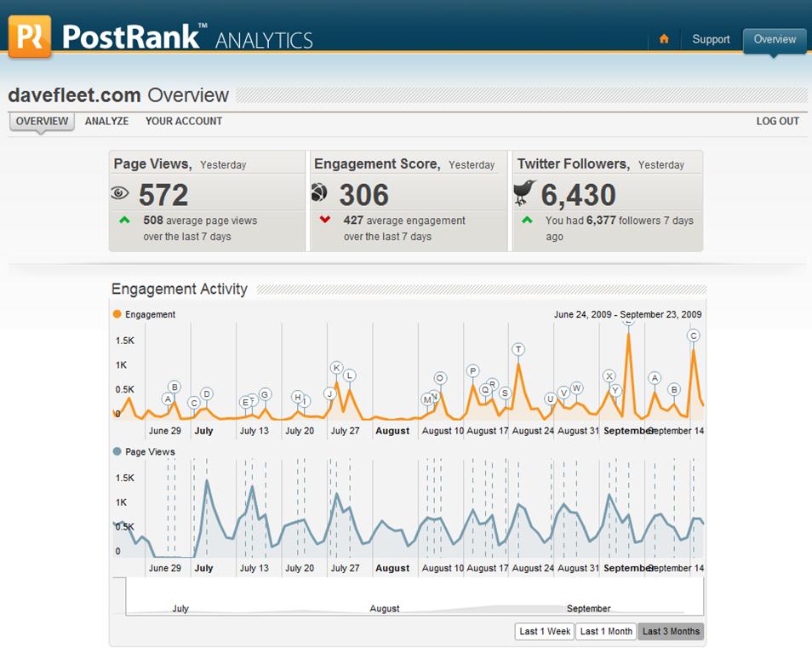This screenshot has width=812, height=648.
Task: Select marker P on the engagement chart
Action: point(472,371)
